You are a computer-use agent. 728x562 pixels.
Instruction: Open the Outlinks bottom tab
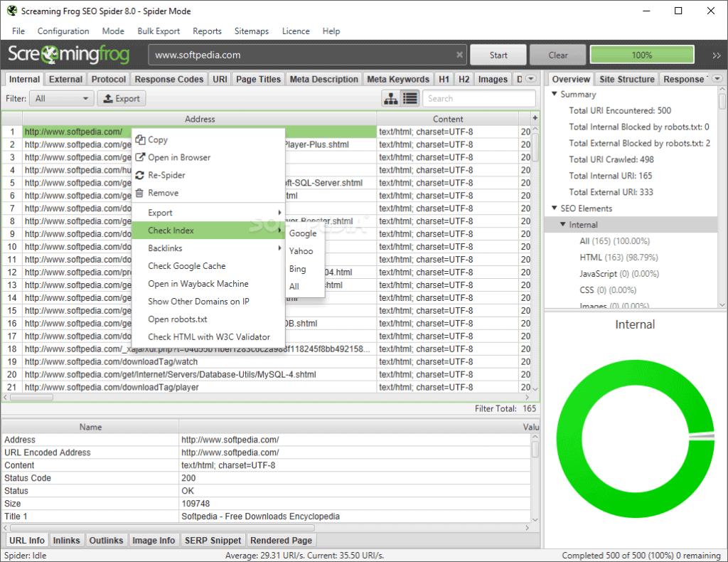click(x=107, y=540)
